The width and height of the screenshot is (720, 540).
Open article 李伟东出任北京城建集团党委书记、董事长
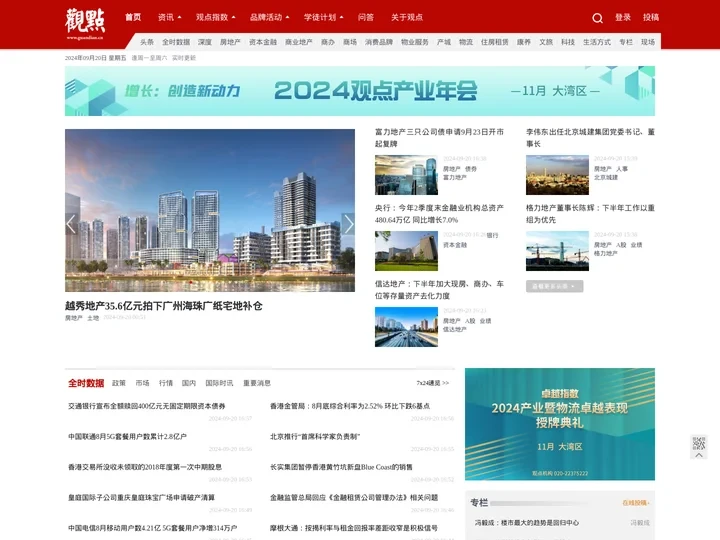(590, 138)
